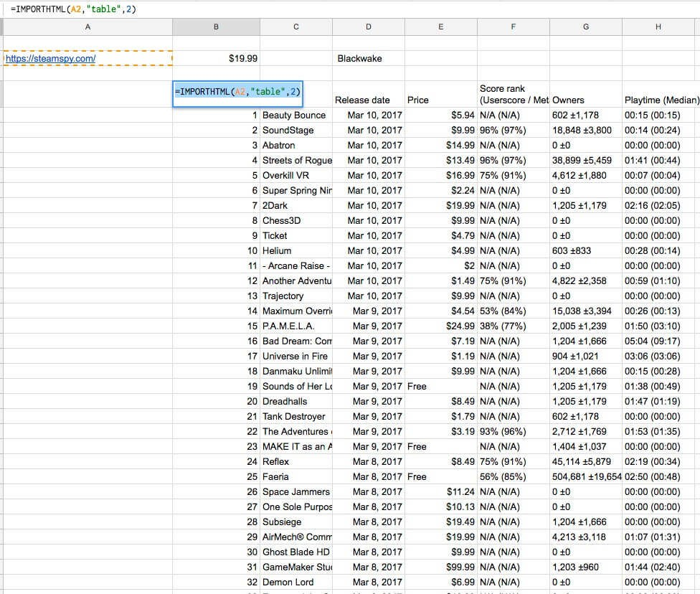The width and height of the screenshot is (700, 594).
Task: Select the GameMaker Studio $99.99 price cell
Action: point(440,567)
